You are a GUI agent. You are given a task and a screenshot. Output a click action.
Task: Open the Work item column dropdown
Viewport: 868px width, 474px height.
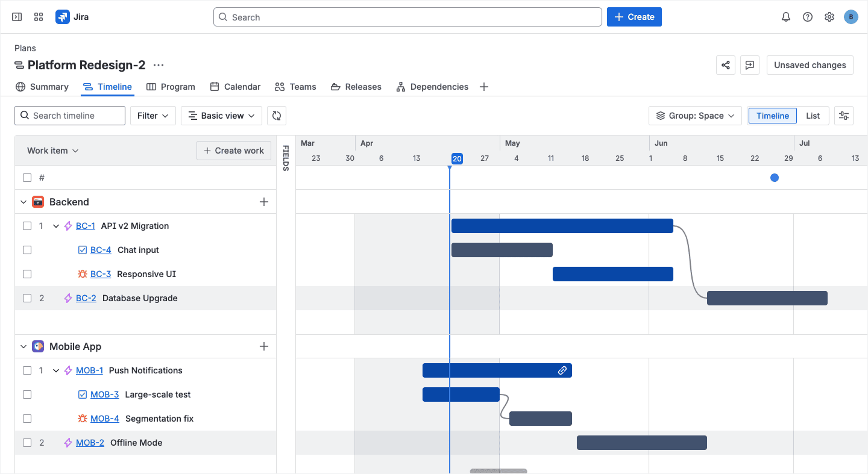pyautogui.click(x=53, y=151)
